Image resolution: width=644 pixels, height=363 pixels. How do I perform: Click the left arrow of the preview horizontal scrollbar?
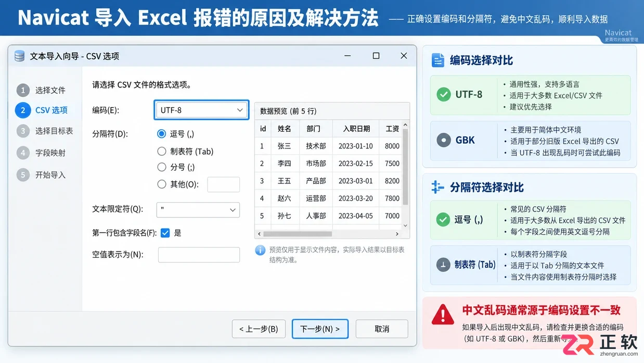pyautogui.click(x=259, y=234)
